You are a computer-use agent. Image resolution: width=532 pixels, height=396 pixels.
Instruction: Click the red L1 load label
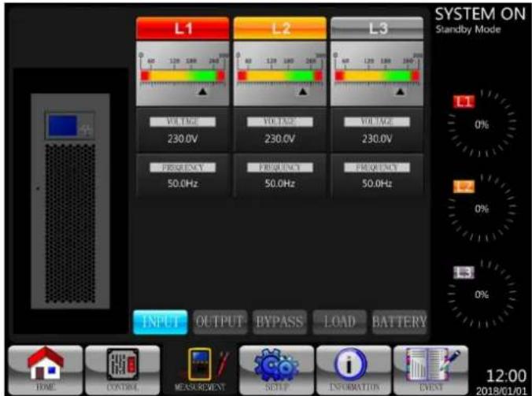[464, 102]
